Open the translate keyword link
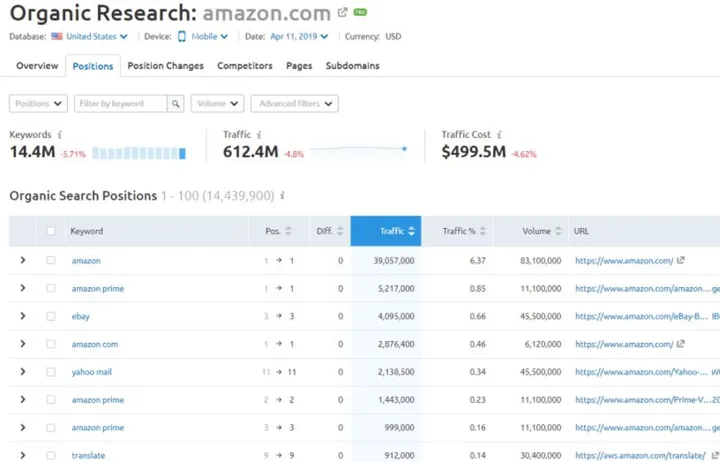 click(x=88, y=456)
